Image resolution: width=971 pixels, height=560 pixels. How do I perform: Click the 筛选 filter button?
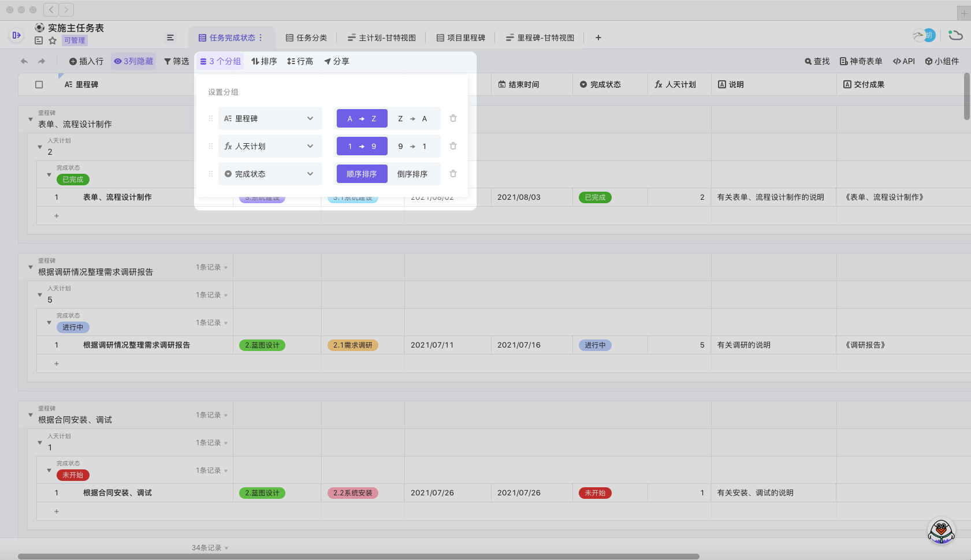click(176, 61)
